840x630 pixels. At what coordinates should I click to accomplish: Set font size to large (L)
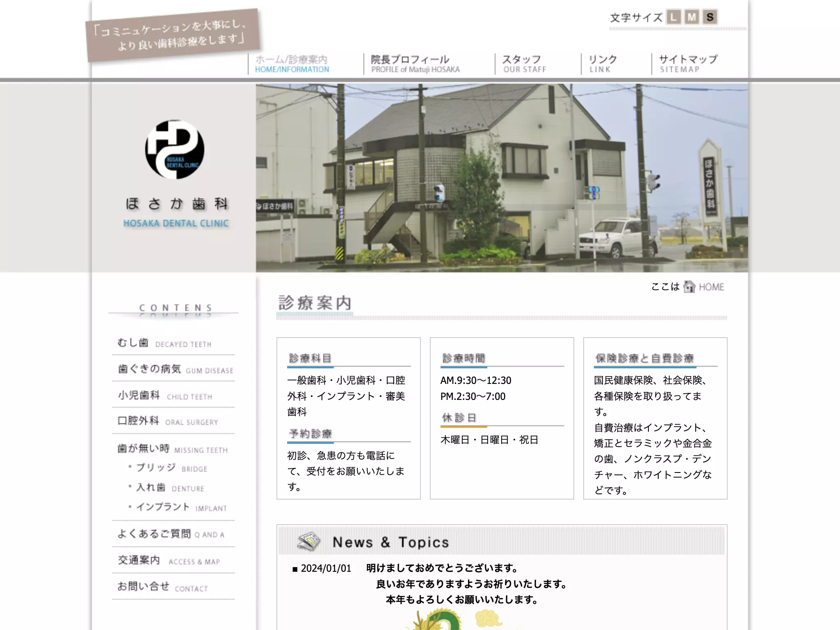(x=673, y=17)
